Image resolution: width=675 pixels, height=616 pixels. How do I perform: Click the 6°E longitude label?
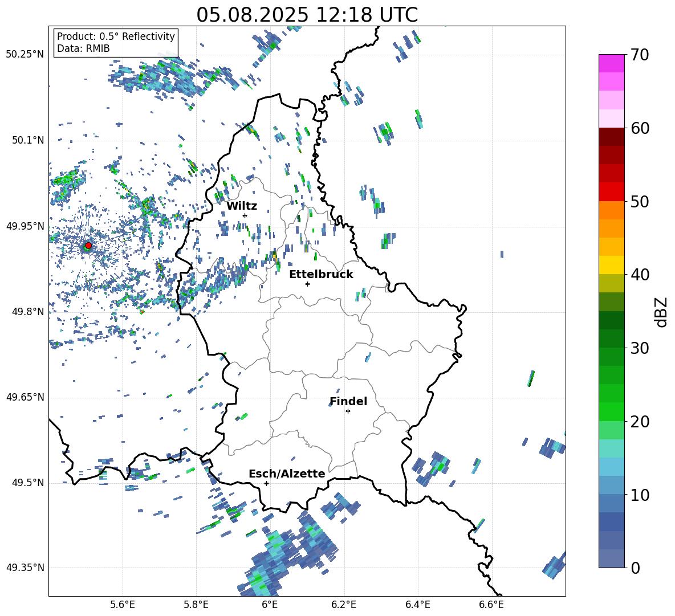pos(270,605)
